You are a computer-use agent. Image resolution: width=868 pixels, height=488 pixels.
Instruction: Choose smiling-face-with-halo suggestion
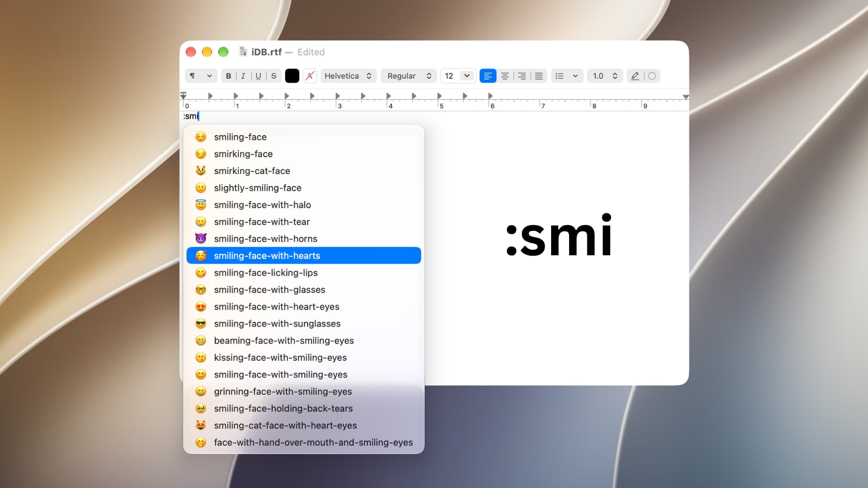point(304,205)
